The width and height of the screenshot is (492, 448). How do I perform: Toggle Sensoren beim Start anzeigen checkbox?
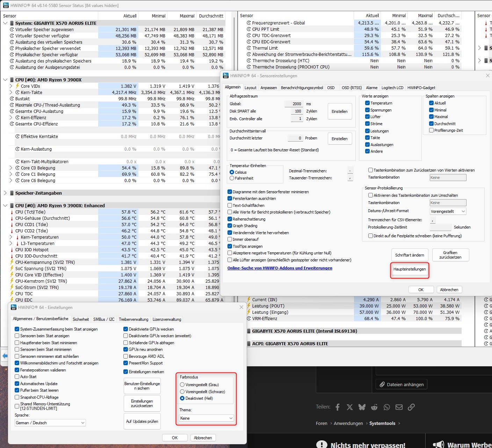17,336
